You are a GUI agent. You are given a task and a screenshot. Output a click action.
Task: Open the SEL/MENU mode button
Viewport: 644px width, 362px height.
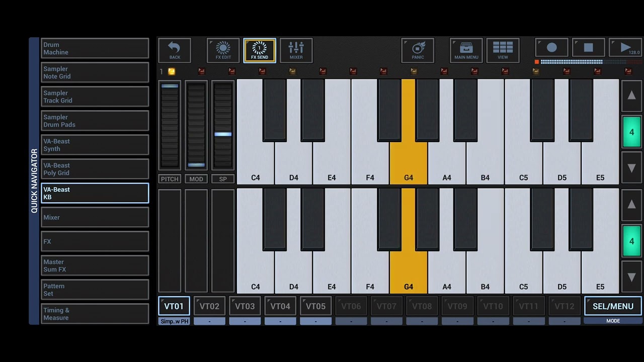pos(613,306)
